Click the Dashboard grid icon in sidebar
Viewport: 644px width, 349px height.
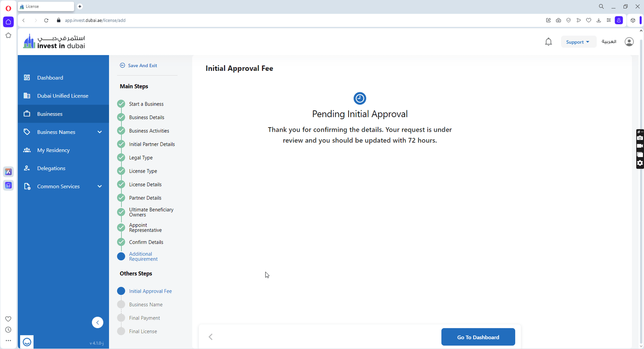[x=27, y=78]
